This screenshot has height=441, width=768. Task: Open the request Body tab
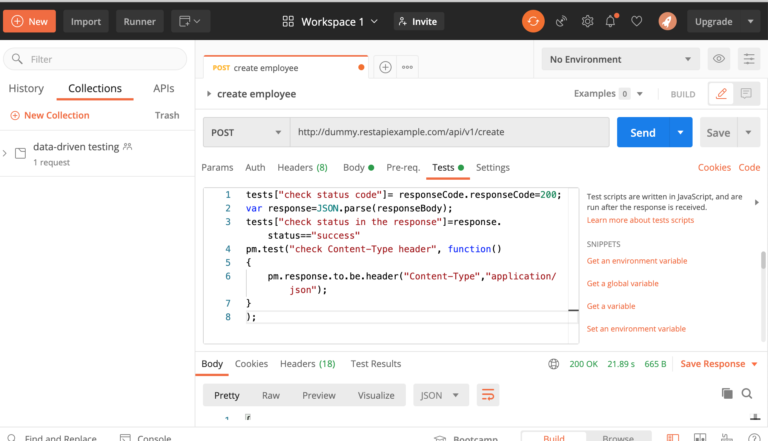(x=358, y=168)
